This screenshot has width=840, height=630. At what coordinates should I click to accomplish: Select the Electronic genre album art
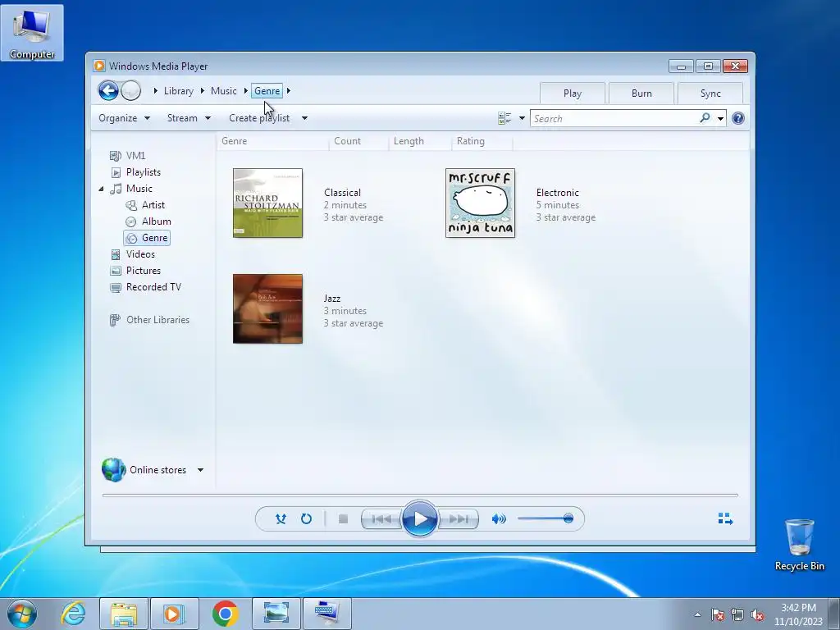[x=480, y=203]
